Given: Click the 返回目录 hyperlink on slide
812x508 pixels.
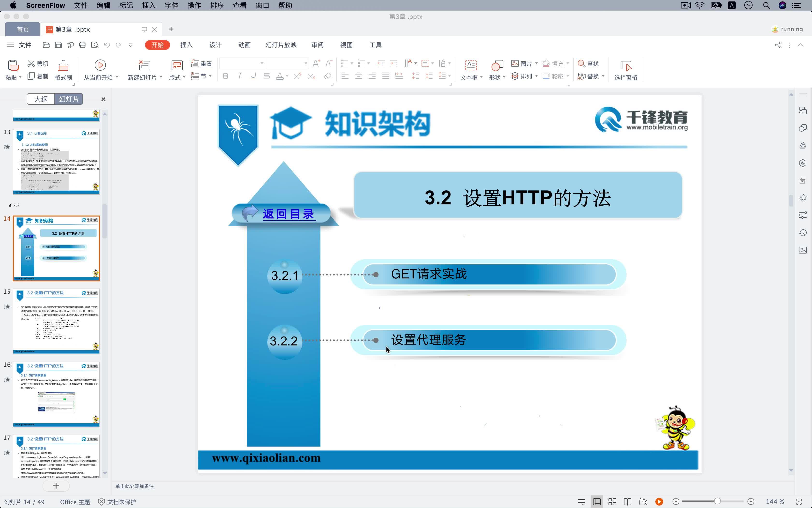Looking at the screenshot, I should tap(289, 214).
